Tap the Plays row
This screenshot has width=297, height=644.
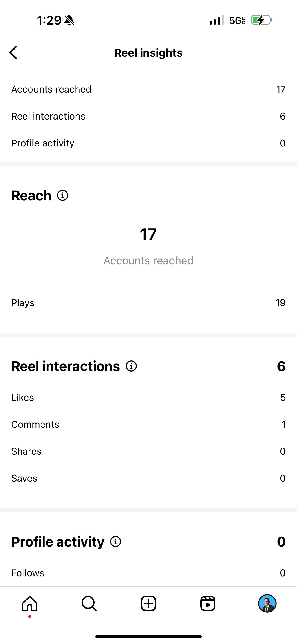coord(148,303)
